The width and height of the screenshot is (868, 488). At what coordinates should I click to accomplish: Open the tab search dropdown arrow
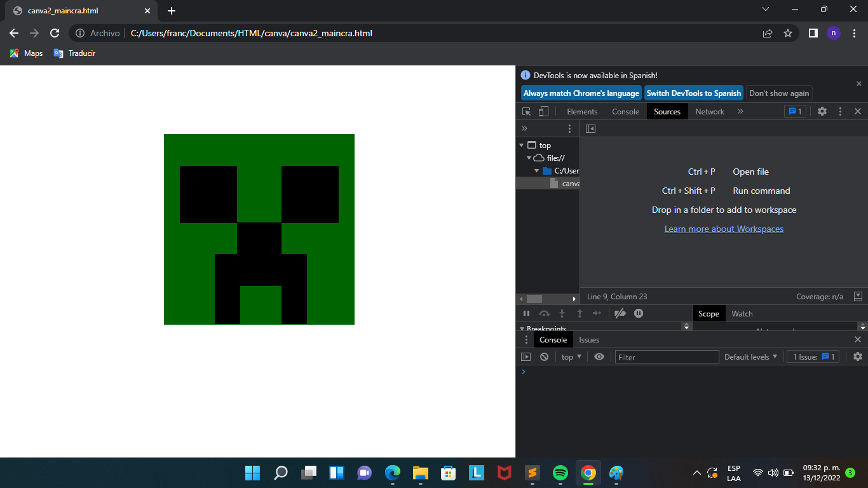click(765, 10)
